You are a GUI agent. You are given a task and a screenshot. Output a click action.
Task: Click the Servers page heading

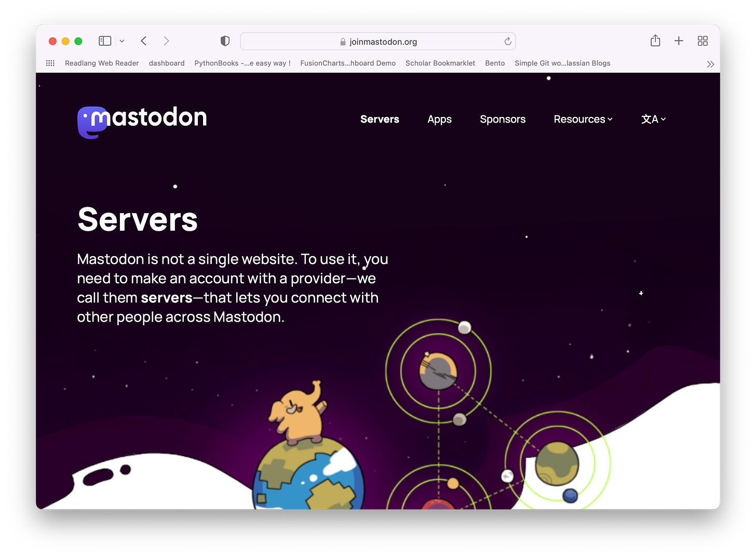[x=138, y=219]
